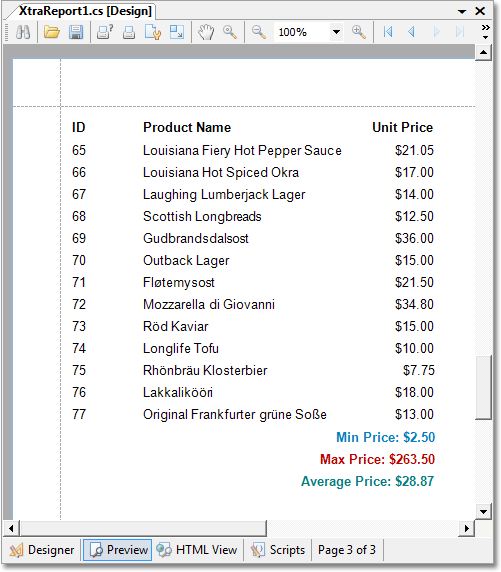This screenshot has width=501, height=572.
Task: Expand the 100% zoom dropdown arrow
Action: [x=336, y=32]
